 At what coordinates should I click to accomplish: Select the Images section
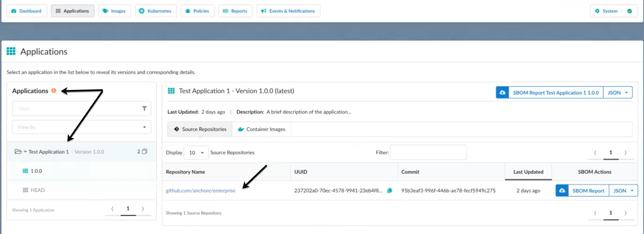coord(115,11)
